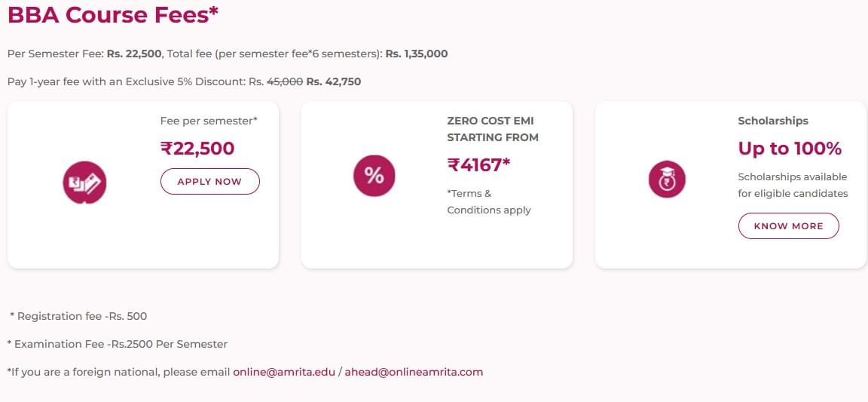Click the struck-through Rs. 45,000 price
Viewport: 868px width, 402px height.
(286, 81)
